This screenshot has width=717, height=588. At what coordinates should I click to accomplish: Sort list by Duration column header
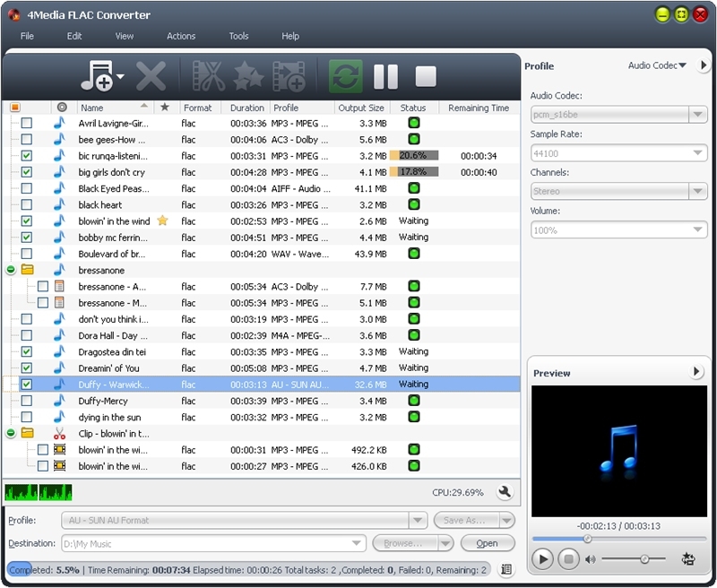tap(247, 108)
